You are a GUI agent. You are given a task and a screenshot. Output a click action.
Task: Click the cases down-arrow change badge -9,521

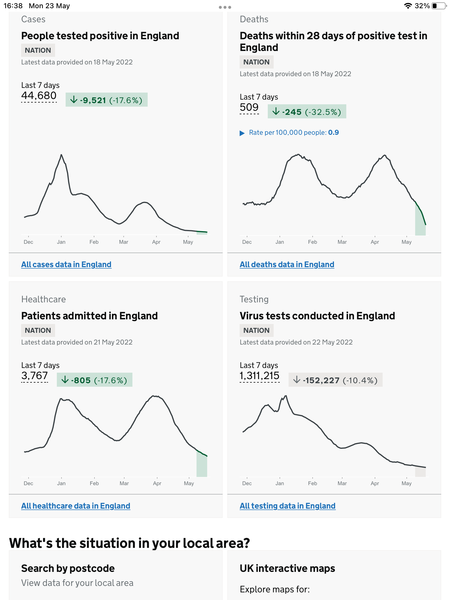coord(106,100)
